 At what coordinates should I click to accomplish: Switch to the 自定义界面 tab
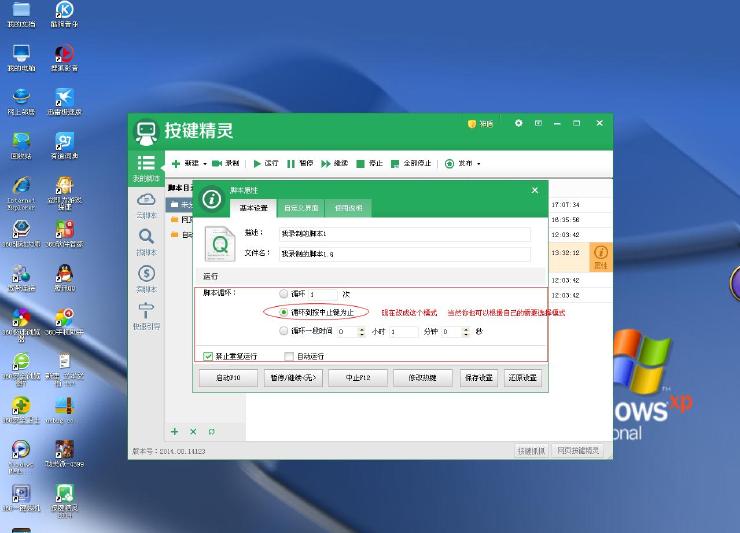pos(301,208)
